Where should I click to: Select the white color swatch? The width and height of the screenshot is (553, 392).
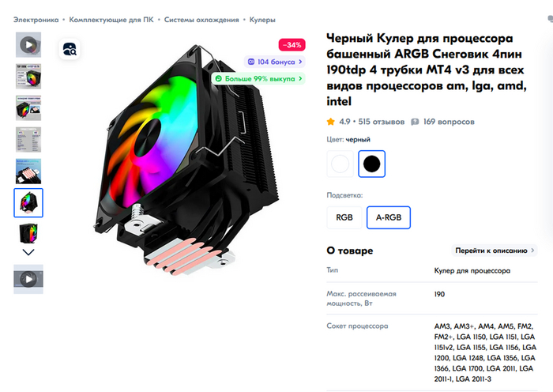[x=340, y=164]
